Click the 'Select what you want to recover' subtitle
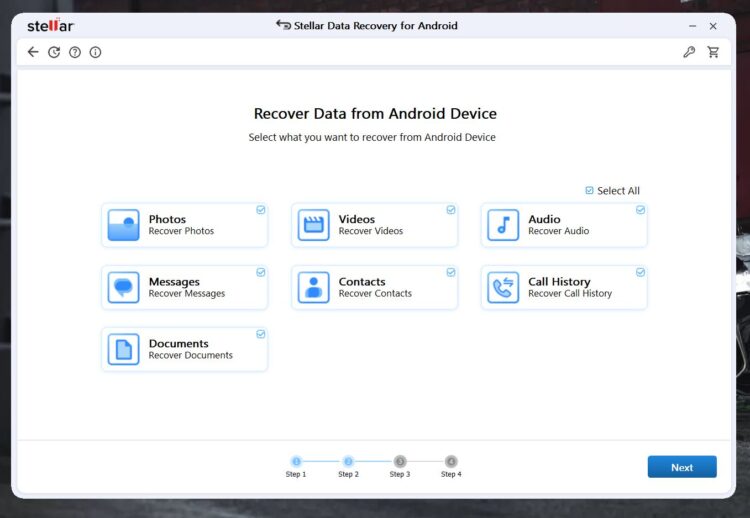This screenshot has height=518, width=750. point(372,137)
